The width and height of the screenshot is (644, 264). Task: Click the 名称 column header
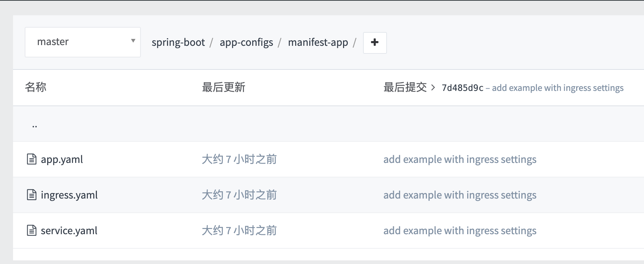(x=36, y=87)
